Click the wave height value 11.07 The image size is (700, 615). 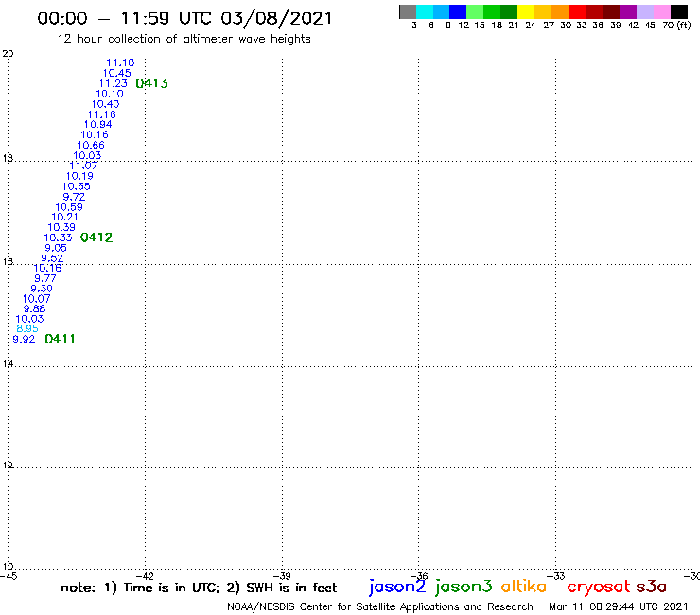(x=83, y=166)
